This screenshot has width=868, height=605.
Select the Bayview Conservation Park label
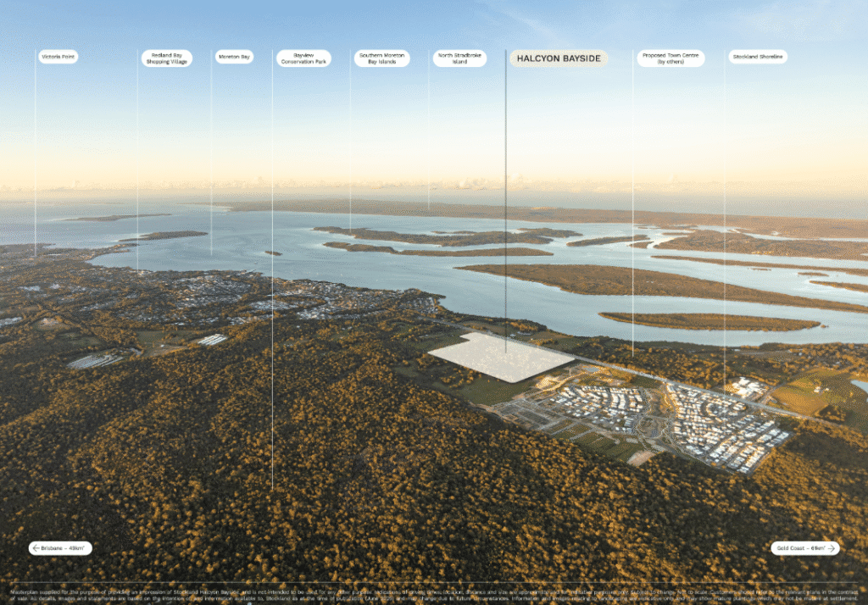click(303, 58)
